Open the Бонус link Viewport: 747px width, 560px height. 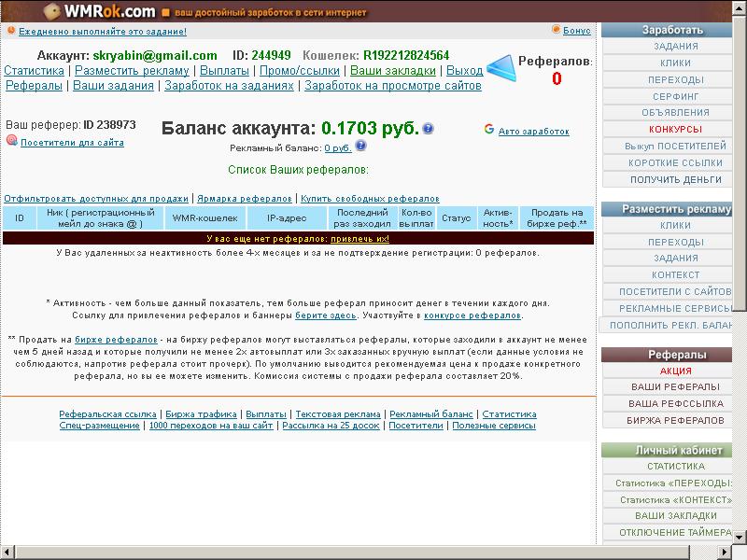pyautogui.click(x=576, y=31)
